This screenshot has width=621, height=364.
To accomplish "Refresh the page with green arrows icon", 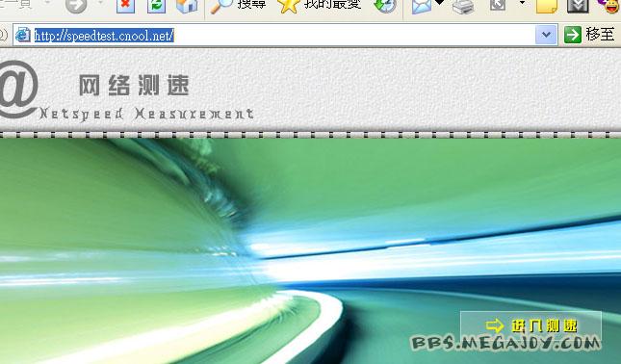I will point(156,6).
